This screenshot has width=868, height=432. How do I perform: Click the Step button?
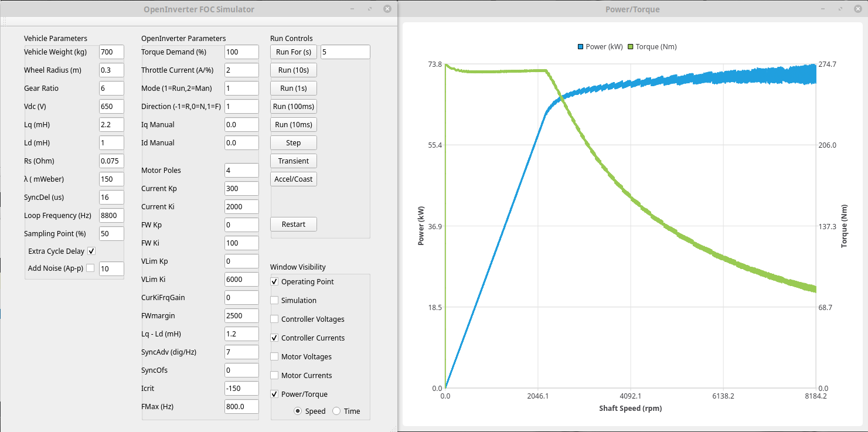pyautogui.click(x=293, y=142)
